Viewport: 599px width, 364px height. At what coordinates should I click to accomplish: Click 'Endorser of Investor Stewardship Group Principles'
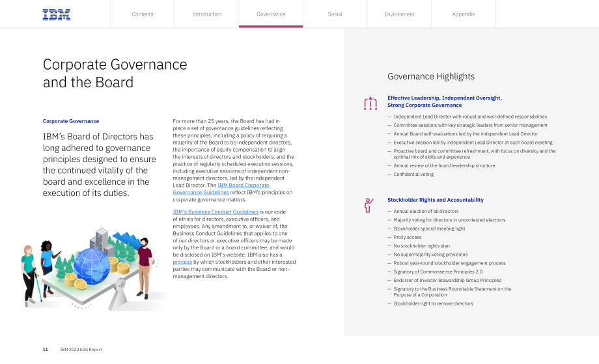[x=447, y=281]
